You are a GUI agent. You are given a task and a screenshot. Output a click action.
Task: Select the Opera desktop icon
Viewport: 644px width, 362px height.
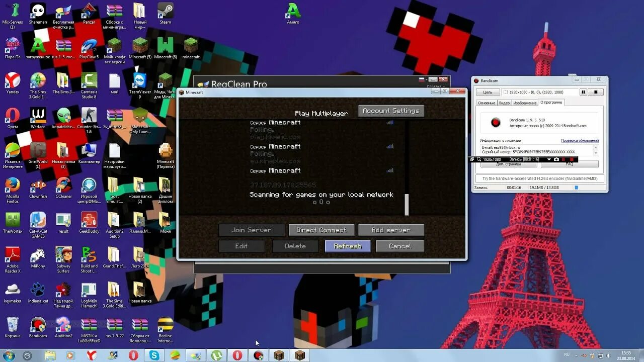coord(13,118)
